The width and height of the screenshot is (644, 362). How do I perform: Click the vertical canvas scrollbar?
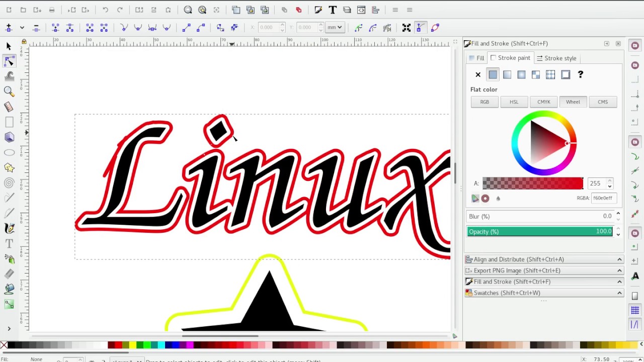(455, 173)
